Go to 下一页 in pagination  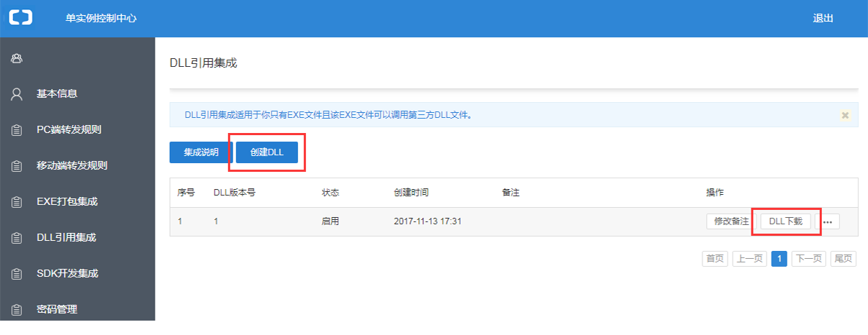808,259
